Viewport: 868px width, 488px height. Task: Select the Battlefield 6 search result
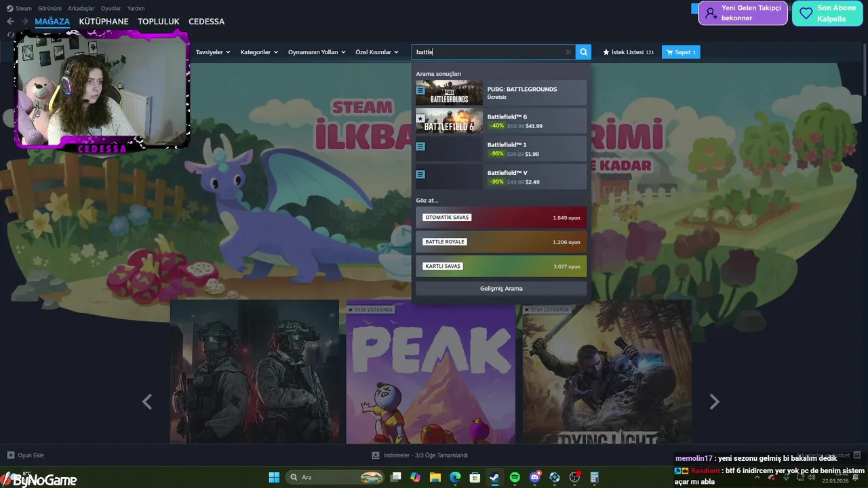(x=501, y=121)
